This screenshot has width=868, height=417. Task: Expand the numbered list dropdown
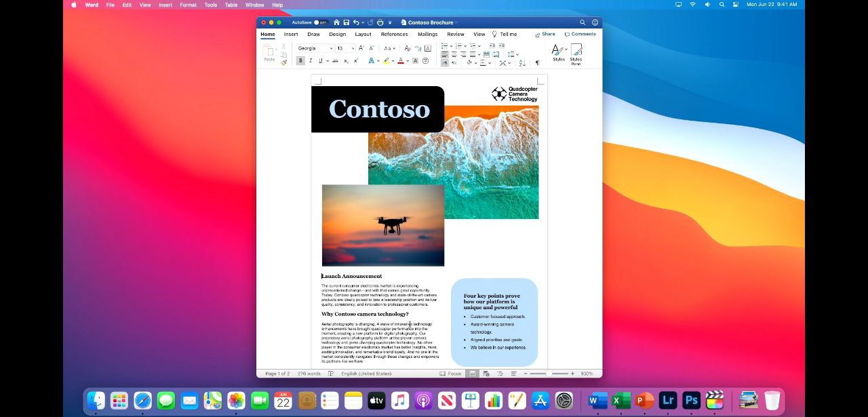click(x=465, y=46)
